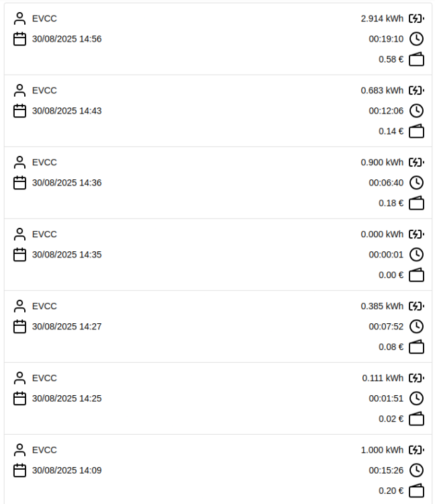Click the battery charging icon beside 2.914 kWh

(x=417, y=19)
